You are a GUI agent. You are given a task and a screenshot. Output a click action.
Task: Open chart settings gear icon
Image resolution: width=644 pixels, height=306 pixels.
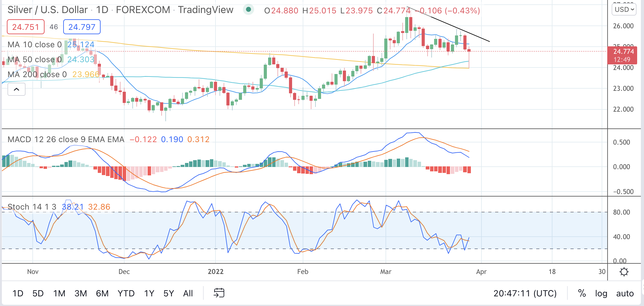(624, 272)
